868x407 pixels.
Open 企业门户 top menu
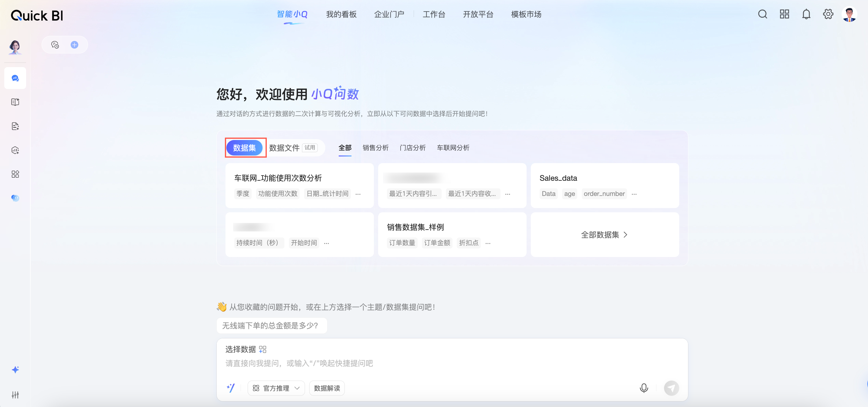[389, 14]
